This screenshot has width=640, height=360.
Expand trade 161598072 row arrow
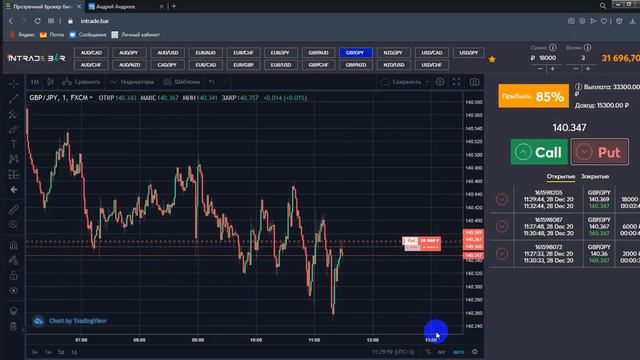click(502, 253)
